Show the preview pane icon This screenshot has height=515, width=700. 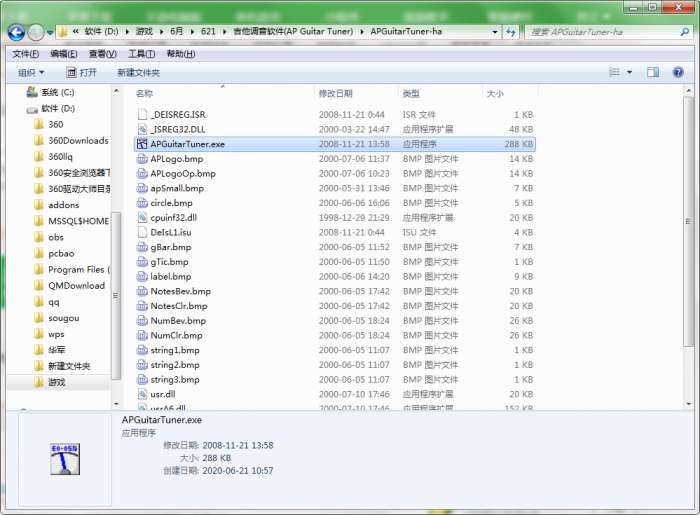(x=653, y=72)
